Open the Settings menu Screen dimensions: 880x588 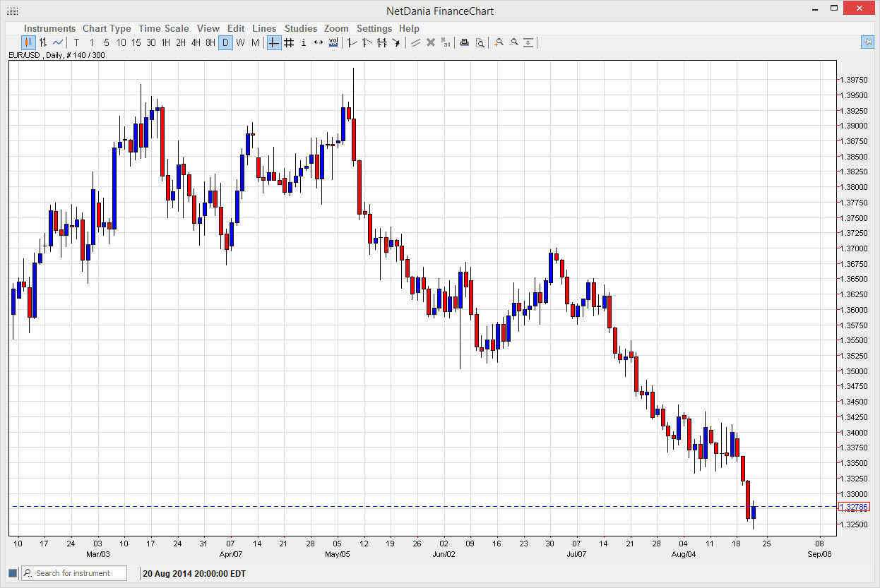[x=374, y=28]
